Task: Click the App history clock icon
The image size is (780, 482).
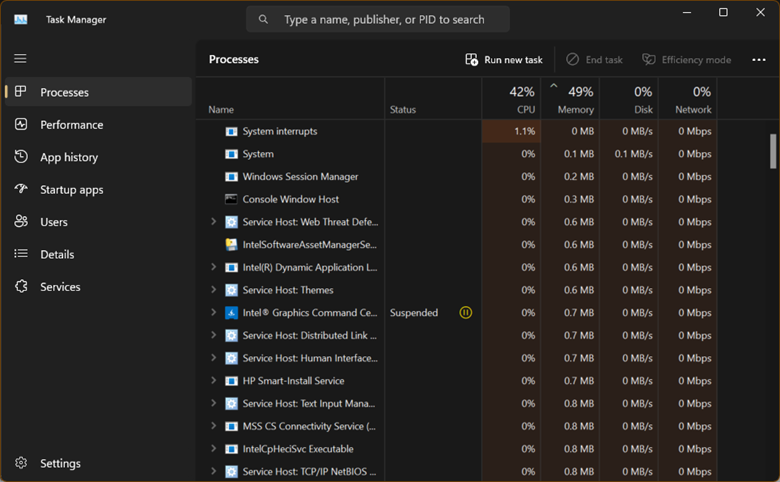Action: click(x=21, y=157)
